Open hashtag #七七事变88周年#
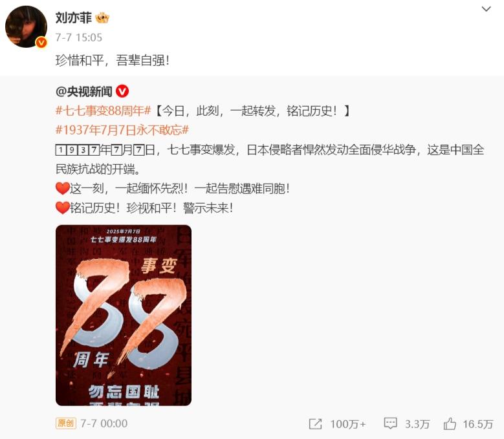 [103, 111]
